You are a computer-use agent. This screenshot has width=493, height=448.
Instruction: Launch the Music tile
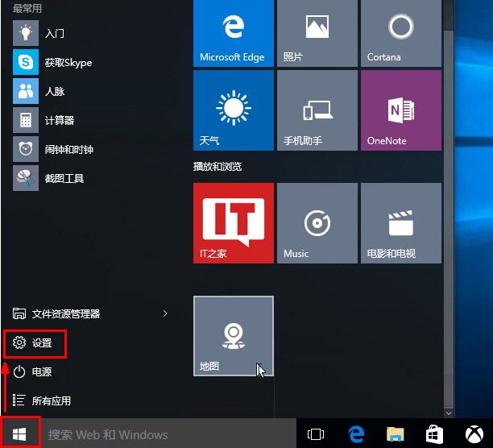[317, 223]
